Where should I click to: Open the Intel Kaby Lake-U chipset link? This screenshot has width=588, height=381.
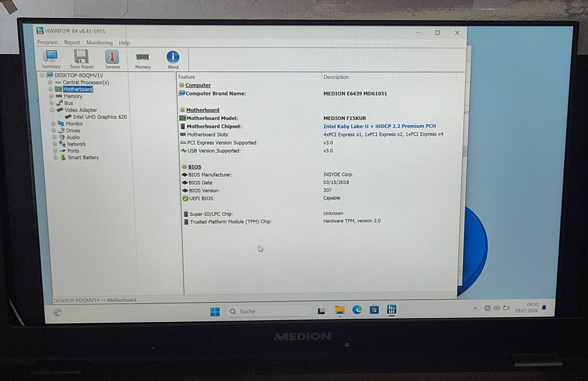click(379, 126)
